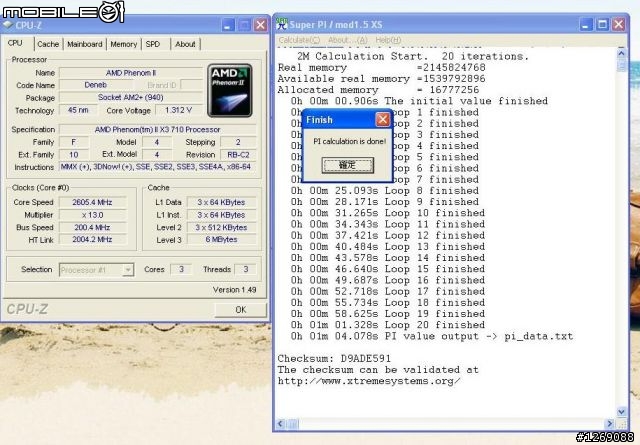Expand the Processor selection dropdown
The width and height of the screenshot is (640, 445).
point(128,270)
